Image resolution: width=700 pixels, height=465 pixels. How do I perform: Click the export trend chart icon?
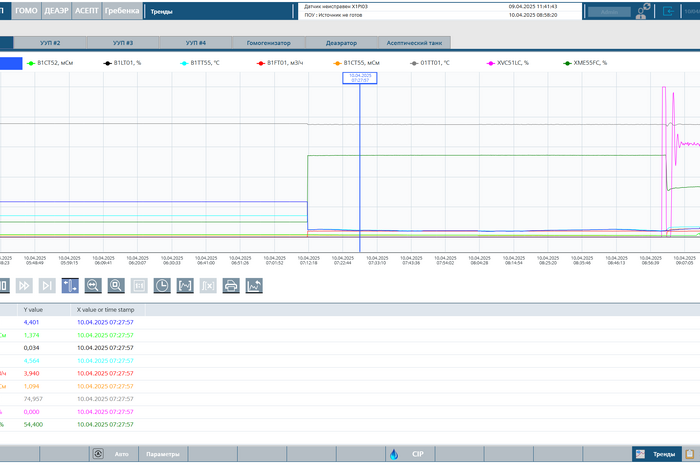click(x=254, y=286)
